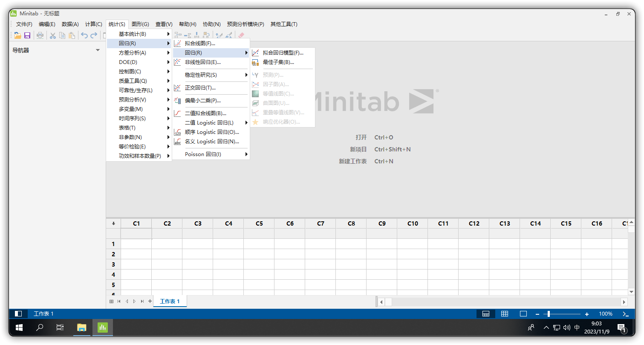Screen dimensions: 644x345
Task: Select 正交回归(T)... menu entry
Action: tap(211, 88)
